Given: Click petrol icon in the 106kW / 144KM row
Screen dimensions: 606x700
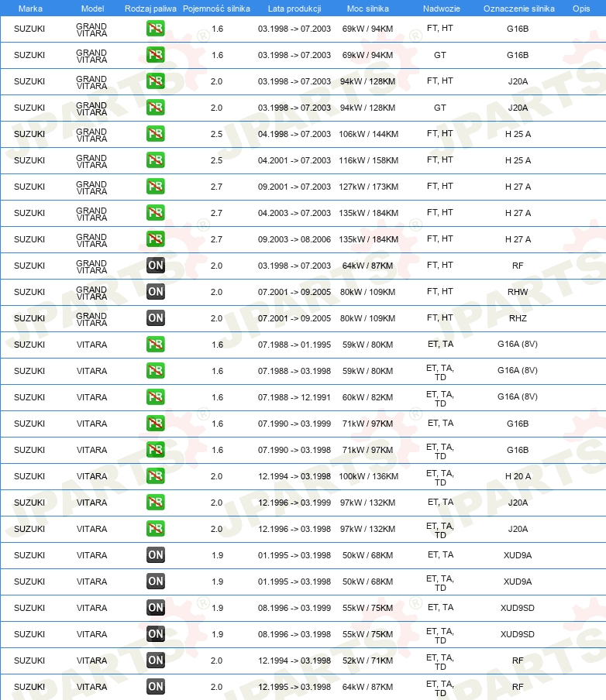Looking at the screenshot, I should (x=156, y=134).
